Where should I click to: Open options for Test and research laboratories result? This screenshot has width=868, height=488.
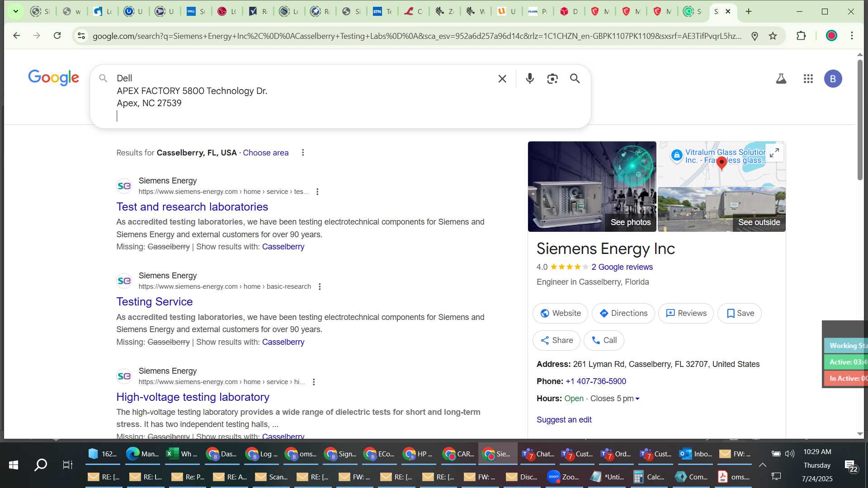click(317, 192)
